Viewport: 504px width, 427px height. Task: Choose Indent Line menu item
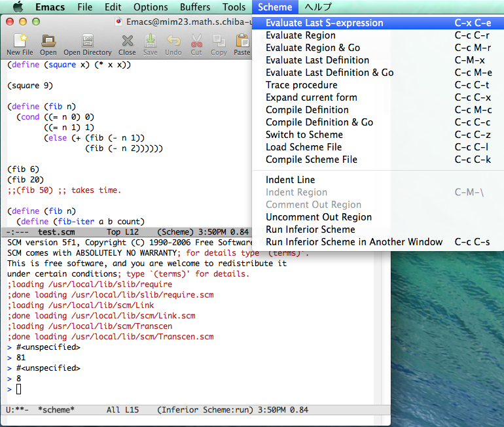(378, 180)
